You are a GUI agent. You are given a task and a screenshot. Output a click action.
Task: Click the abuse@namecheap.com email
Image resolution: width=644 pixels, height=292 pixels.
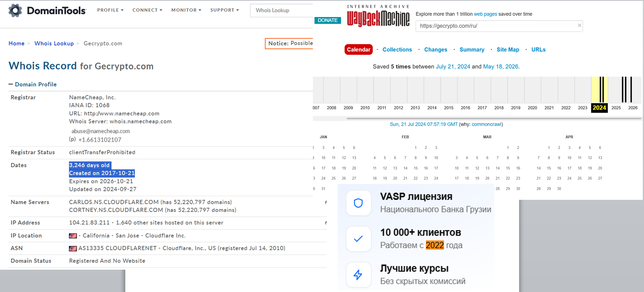[101, 131]
